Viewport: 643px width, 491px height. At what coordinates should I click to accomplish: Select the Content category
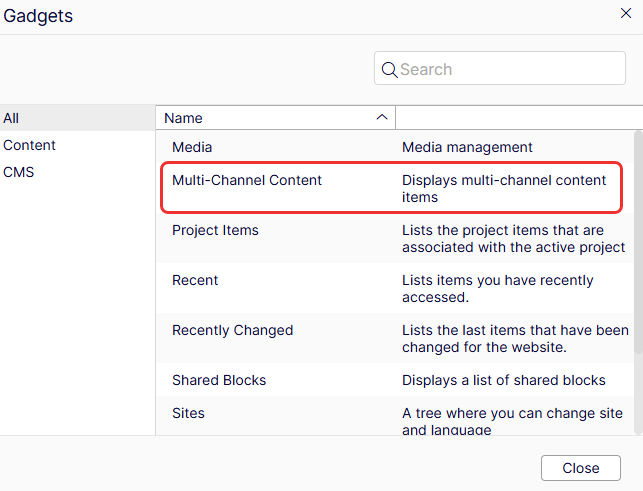tap(78, 145)
